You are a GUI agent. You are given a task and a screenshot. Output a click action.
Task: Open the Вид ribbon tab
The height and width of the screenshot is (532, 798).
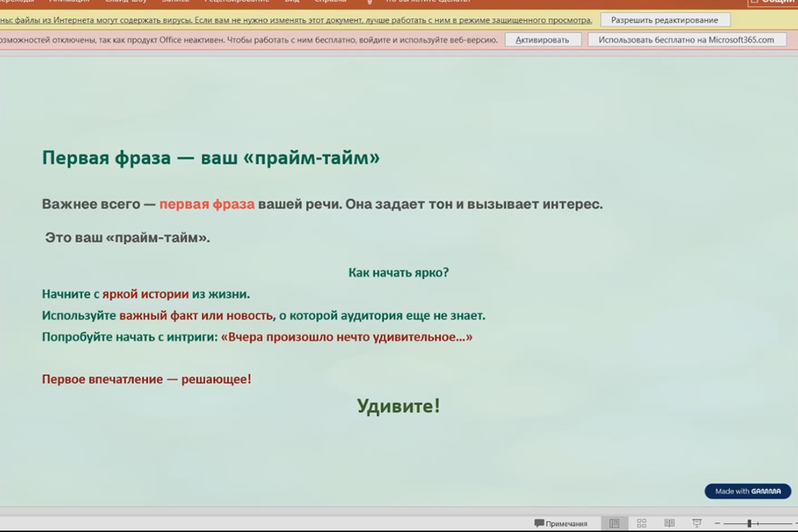click(292, 2)
